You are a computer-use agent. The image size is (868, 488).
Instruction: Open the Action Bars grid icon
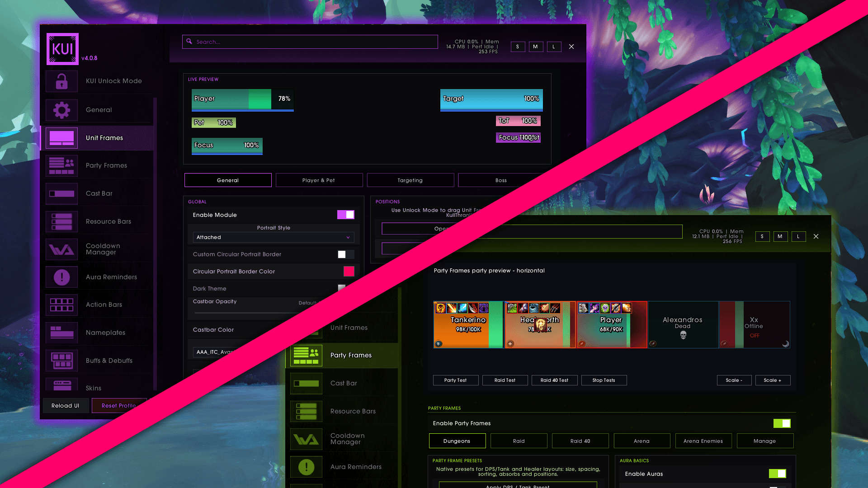pyautogui.click(x=61, y=305)
